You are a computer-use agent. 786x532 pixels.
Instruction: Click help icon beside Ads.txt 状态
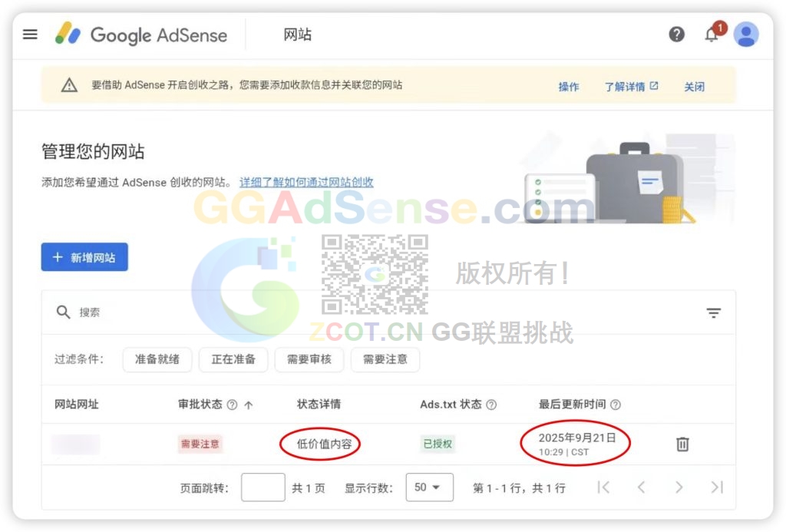point(492,405)
